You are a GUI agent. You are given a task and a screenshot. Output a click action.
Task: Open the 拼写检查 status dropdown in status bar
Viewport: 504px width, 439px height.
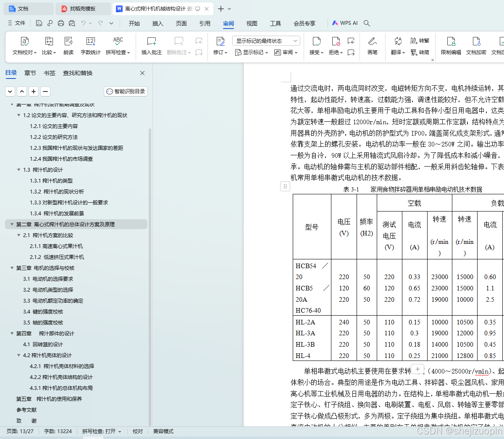(x=102, y=431)
